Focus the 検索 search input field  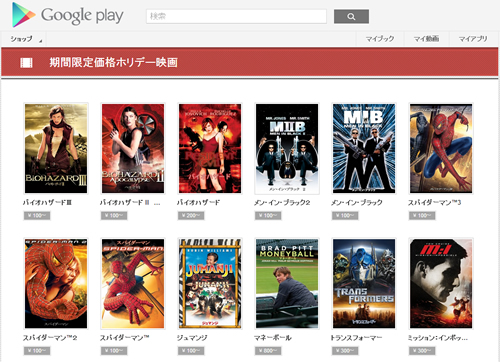coord(236,16)
